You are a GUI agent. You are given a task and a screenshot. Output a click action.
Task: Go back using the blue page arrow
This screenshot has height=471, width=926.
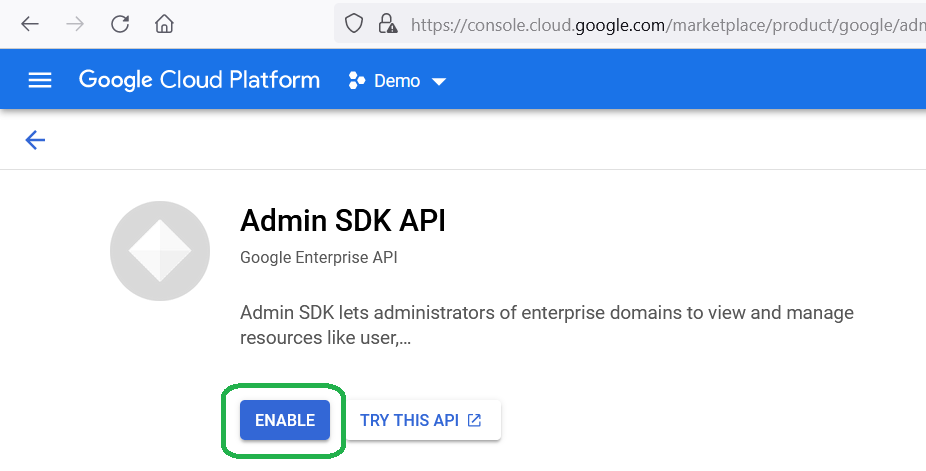pyautogui.click(x=35, y=140)
